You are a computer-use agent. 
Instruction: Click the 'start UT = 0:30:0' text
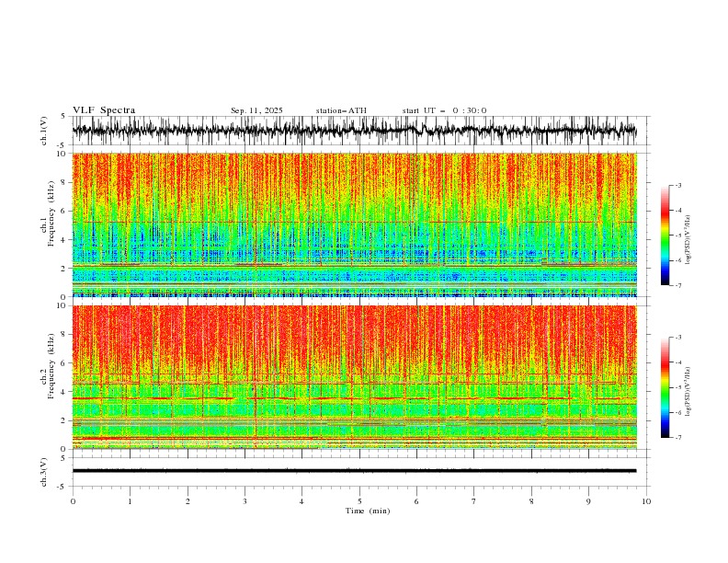point(444,110)
